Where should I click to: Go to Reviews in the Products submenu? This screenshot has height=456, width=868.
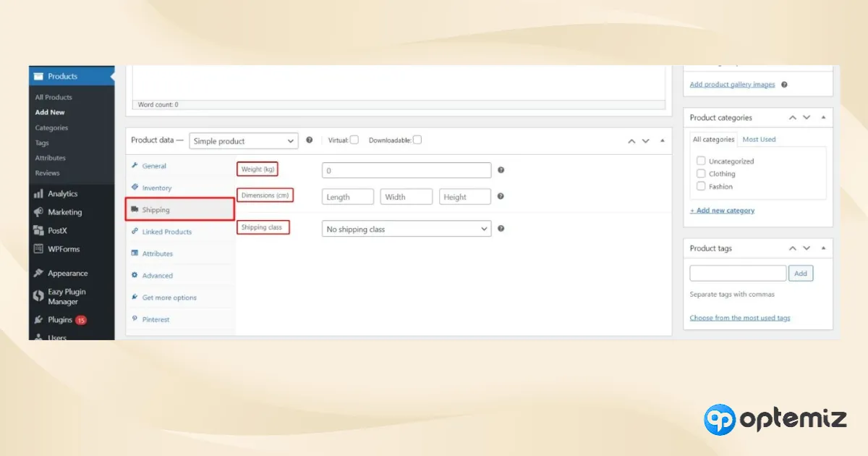click(48, 173)
